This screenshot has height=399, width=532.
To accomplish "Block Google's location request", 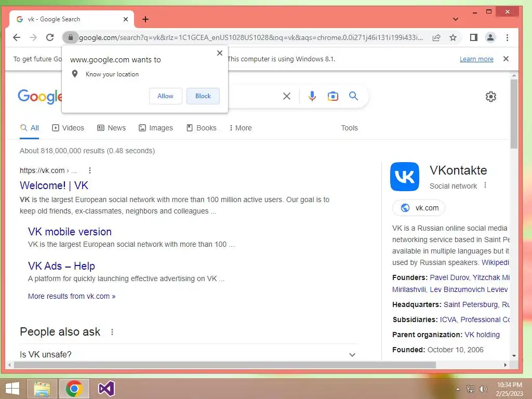I will (x=203, y=96).
